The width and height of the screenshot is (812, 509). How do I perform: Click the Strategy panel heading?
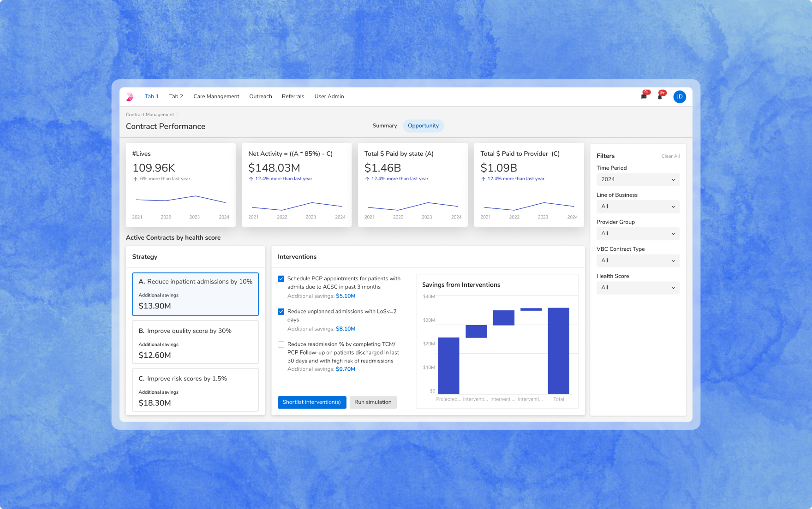(145, 257)
